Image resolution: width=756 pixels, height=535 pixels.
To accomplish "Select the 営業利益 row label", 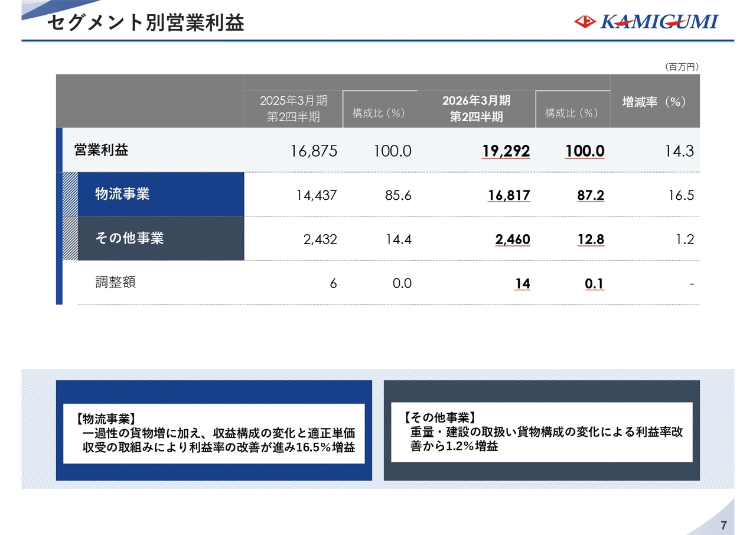I will [101, 150].
